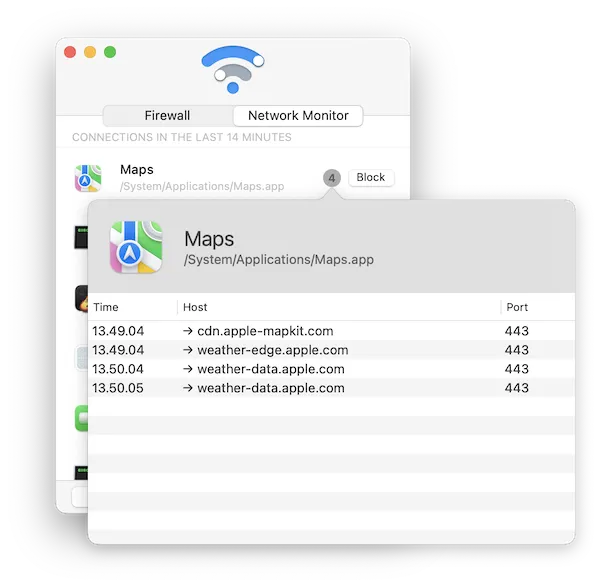The height and width of the screenshot is (587, 611).
Task: Click the Maps icon in the connections list
Action: (x=88, y=178)
